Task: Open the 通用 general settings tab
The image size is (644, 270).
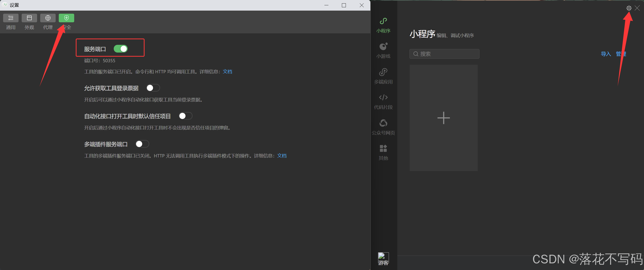Action: (x=11, y=18)
